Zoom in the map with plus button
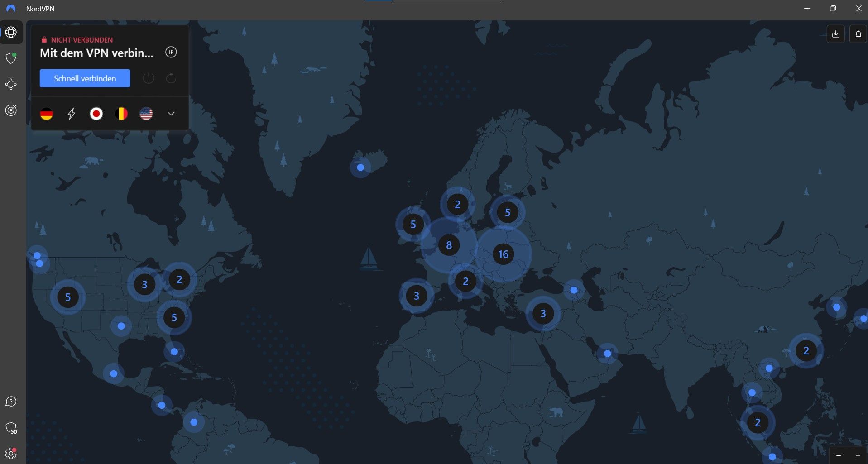Image resolution: width=868 pixels, height=464 pixels. pyautogui.click(x=858, y=455)
